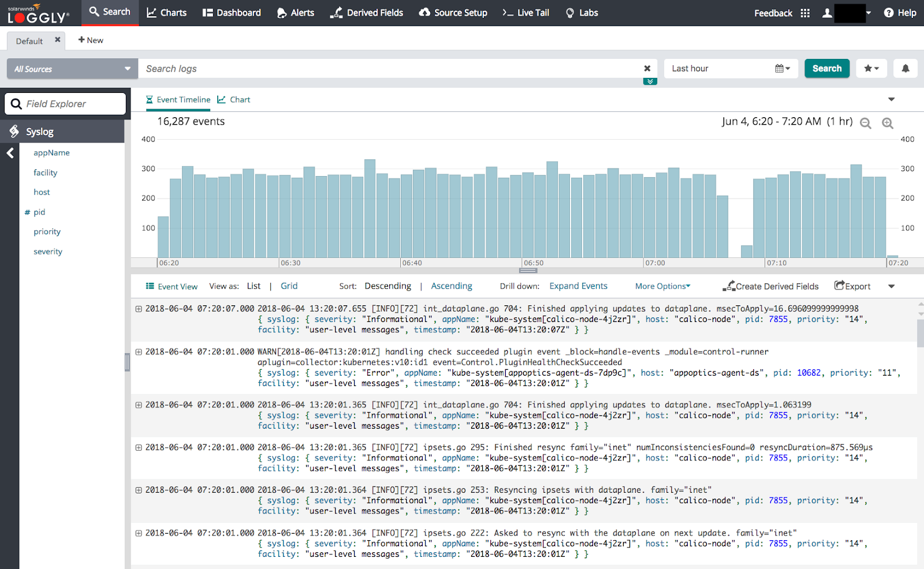Click the zoom out magnifier icon
This screenshot has width=924, height=569.
pos(865,123)
